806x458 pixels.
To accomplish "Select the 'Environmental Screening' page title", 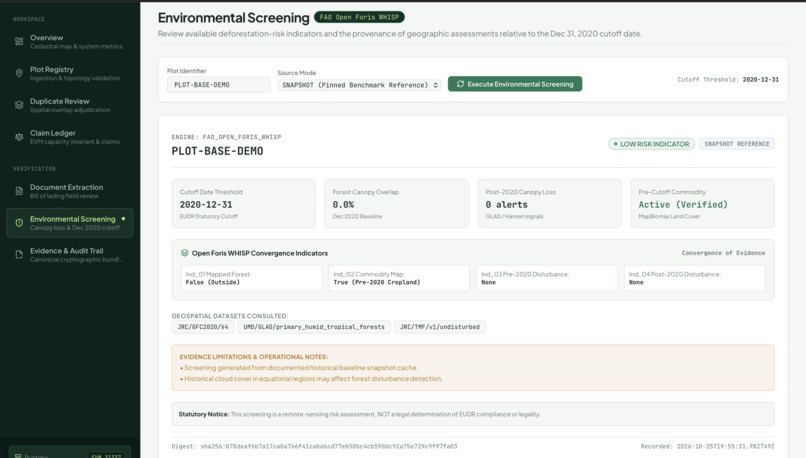I will click(x=233, y=18).
